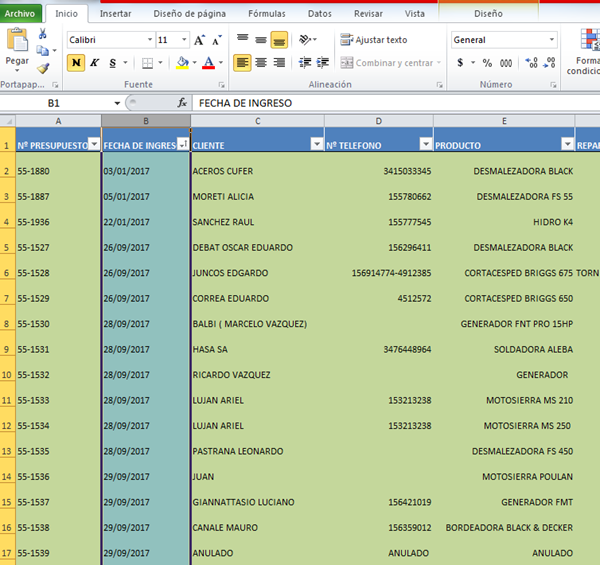Click the percent style icon

click(487, 63)
